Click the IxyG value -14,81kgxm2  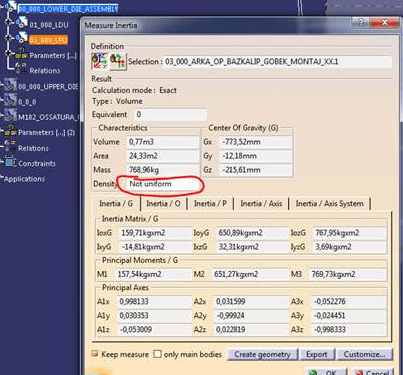[x=155, y=247]
